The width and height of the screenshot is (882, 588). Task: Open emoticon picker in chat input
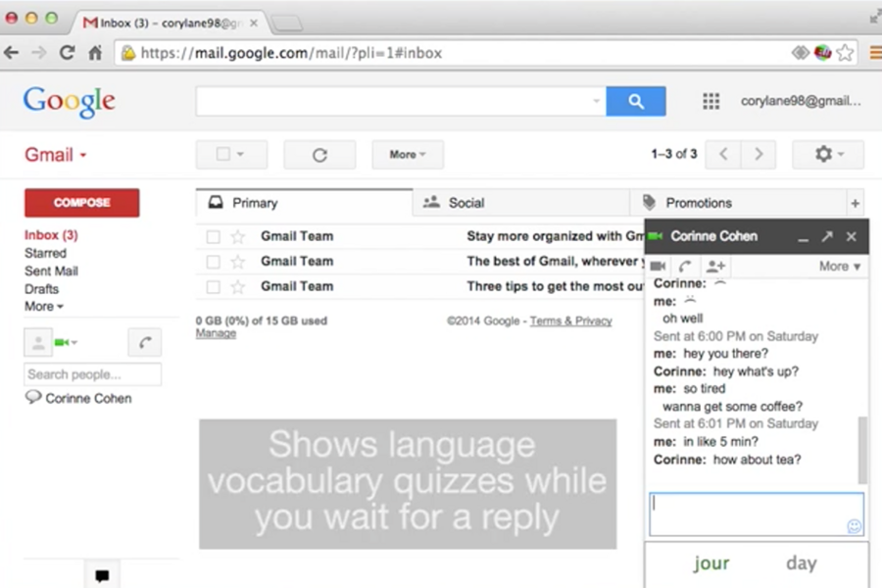pos(854,527)
